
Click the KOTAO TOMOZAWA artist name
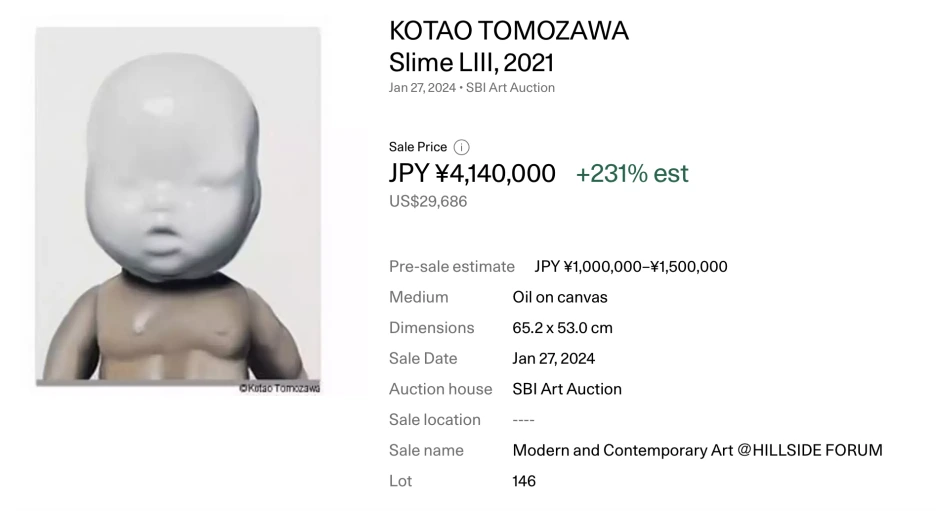pos(509,31)
